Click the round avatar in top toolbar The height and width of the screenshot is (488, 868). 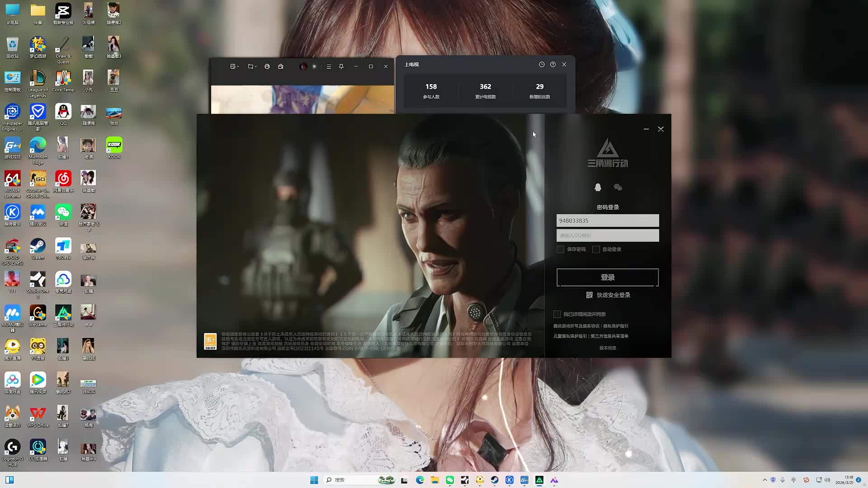coord(303,66)
